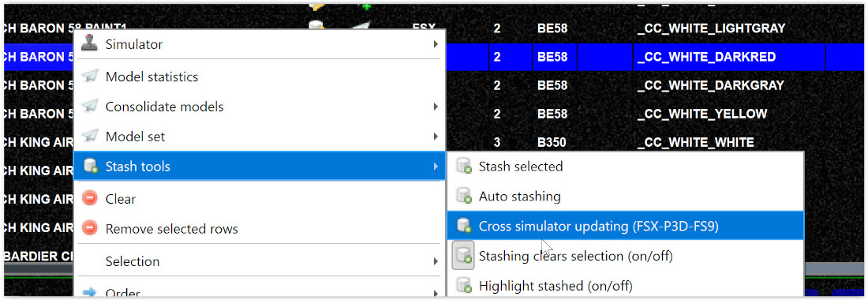868x300 pixels.
Task: Select the Stash tools menu entry
Action: pos(260,166)
